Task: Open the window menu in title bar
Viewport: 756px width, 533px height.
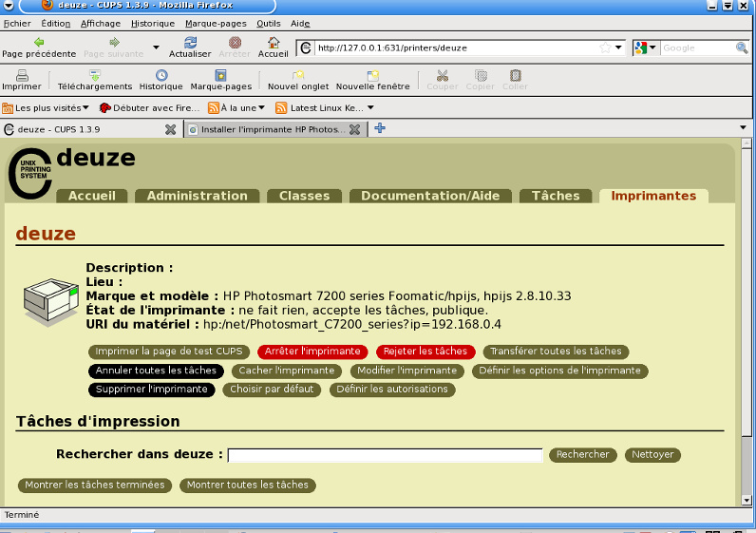Action: pyautogui.click(x=9, y=6)
